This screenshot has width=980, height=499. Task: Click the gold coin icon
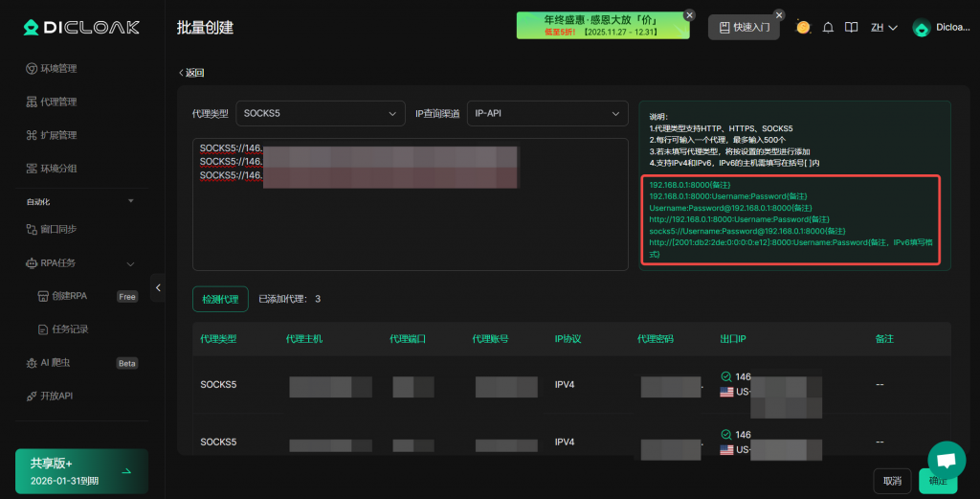[803, 27]
